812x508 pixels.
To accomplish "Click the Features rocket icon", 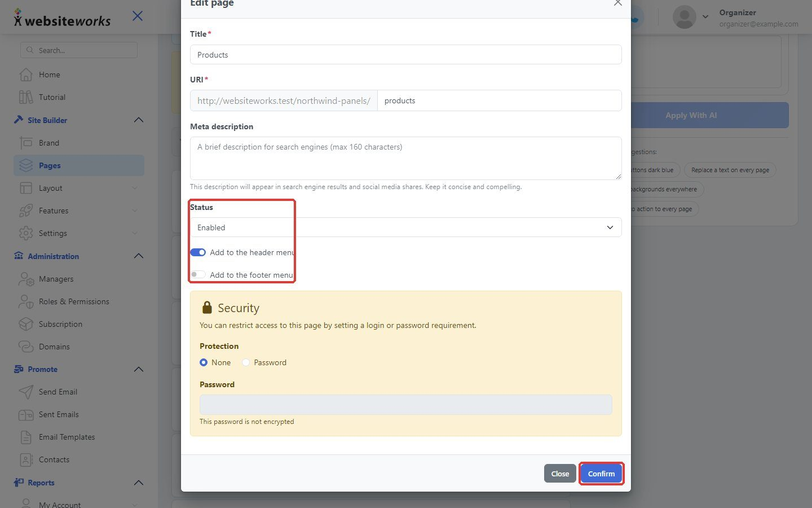I will [x=25, y=211].
